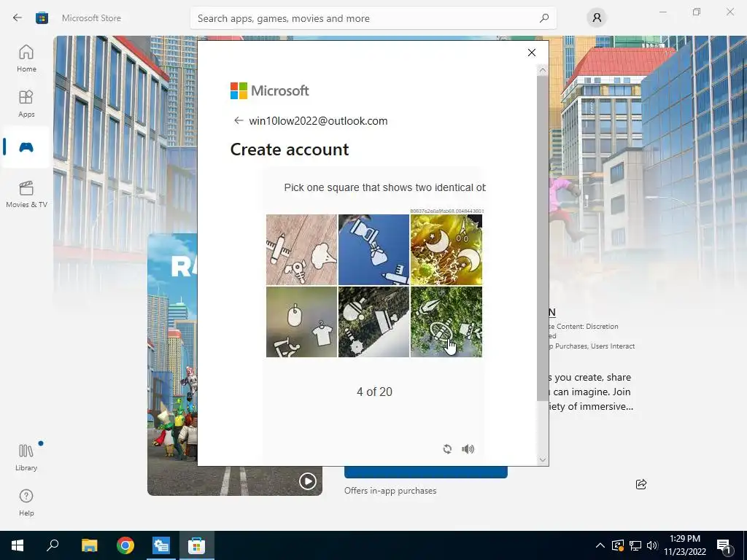Click the search magnifier icon in Store
Viewport: 747px width, 560px height.
(x=543, y=18)
